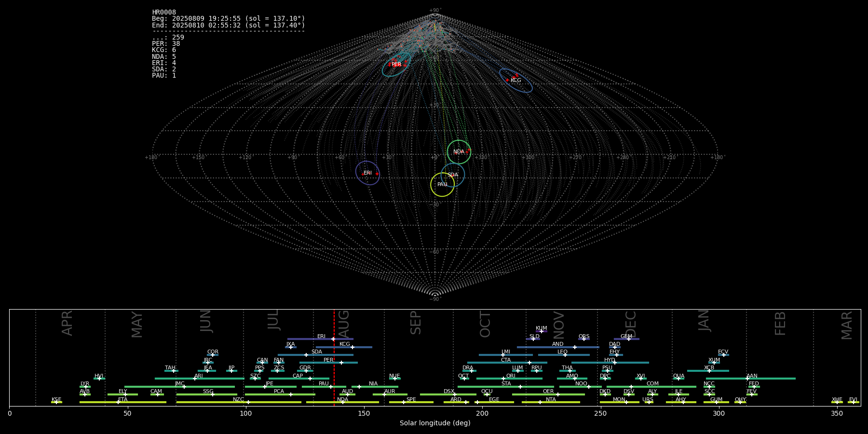Click the SLD shower label in timeline
Image resolution: width=868 pixels, height=434 pixels.
point(534,337)
